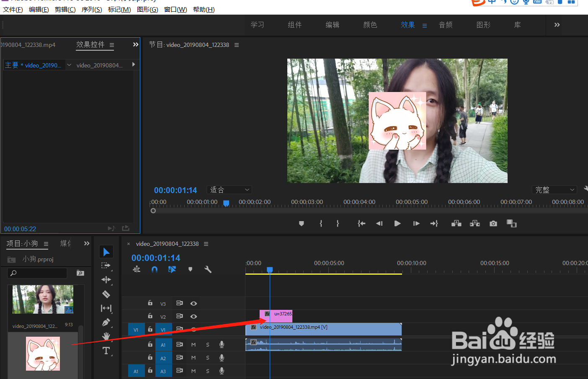Target video track V2 label
Image resolution: width=588 pixels, height=379 pixels.
pos(163,317)
